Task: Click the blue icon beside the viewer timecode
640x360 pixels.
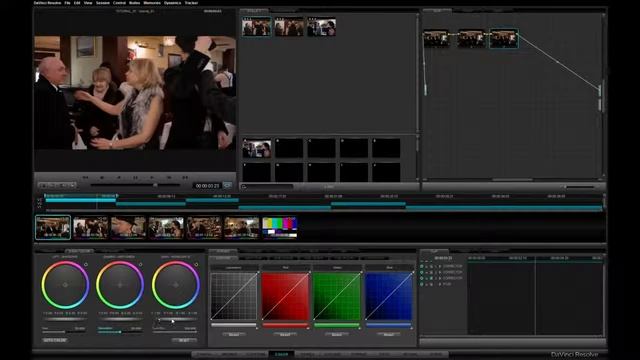Action: tap(227, 185)
